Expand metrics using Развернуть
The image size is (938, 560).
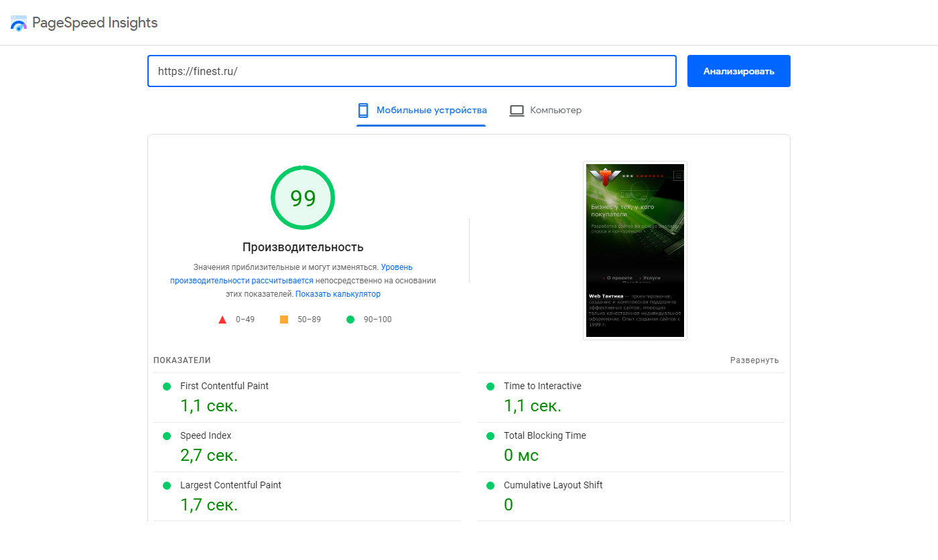coord(754,360)
